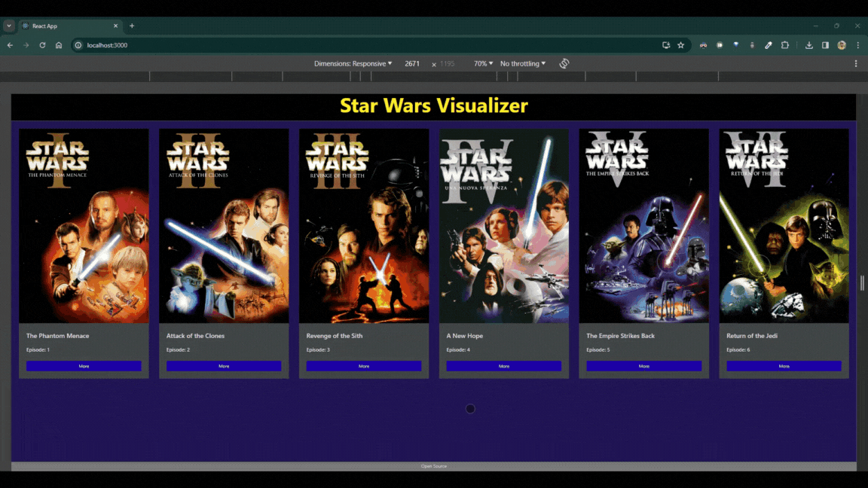Image resolution: width=868 pixels, height=488 pixels.
Task: Open the glasses-face extension icon
Action: point(703,45)
